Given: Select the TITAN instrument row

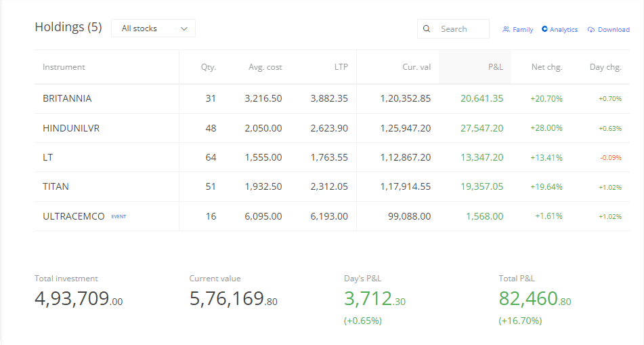Looking at the screenshot, I should 332,186.
